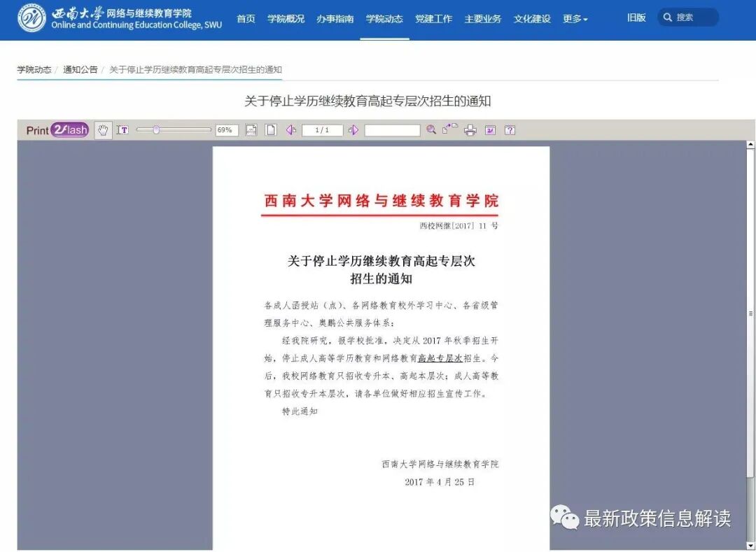Click the search icon in the site header
This screenshot has height=552, width=756.
[667, 17]
